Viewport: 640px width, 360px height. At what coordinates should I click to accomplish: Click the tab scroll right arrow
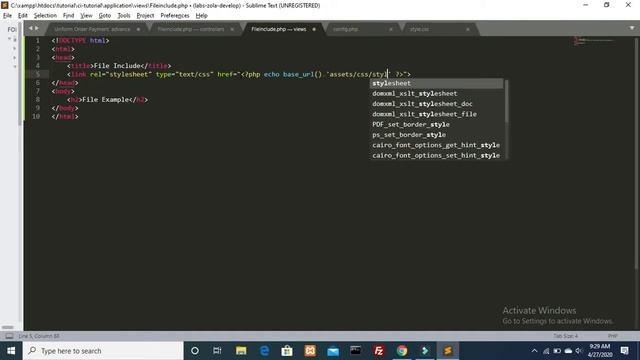[37, 28]
